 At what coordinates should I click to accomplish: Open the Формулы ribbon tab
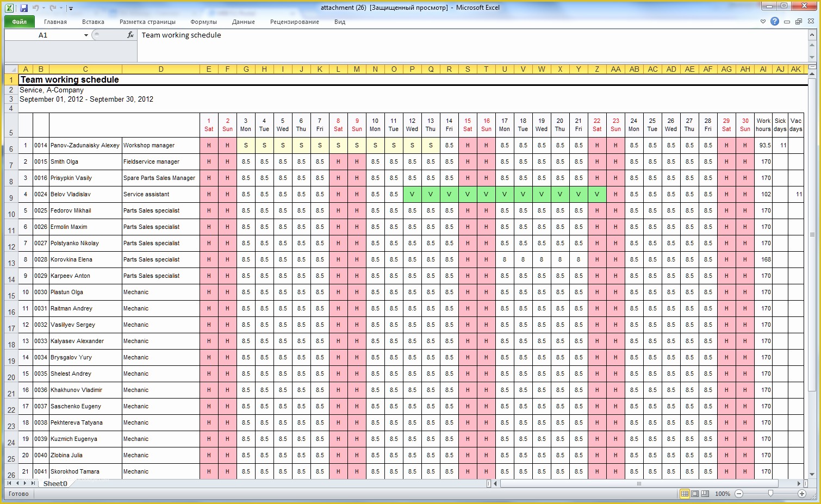[x=204, y=22]
